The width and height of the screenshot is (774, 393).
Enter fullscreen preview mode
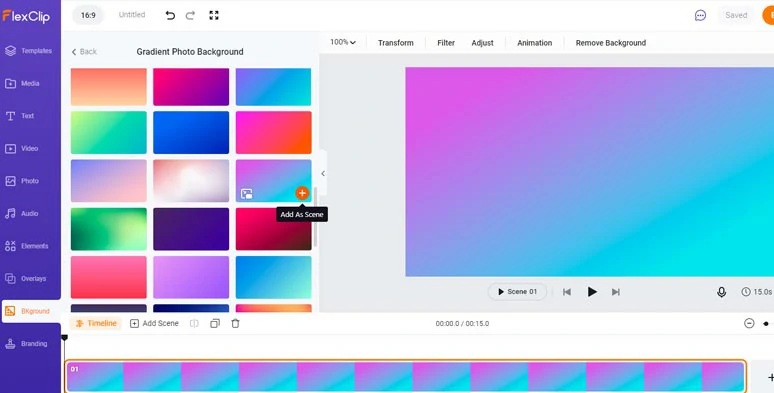[214, 15]
